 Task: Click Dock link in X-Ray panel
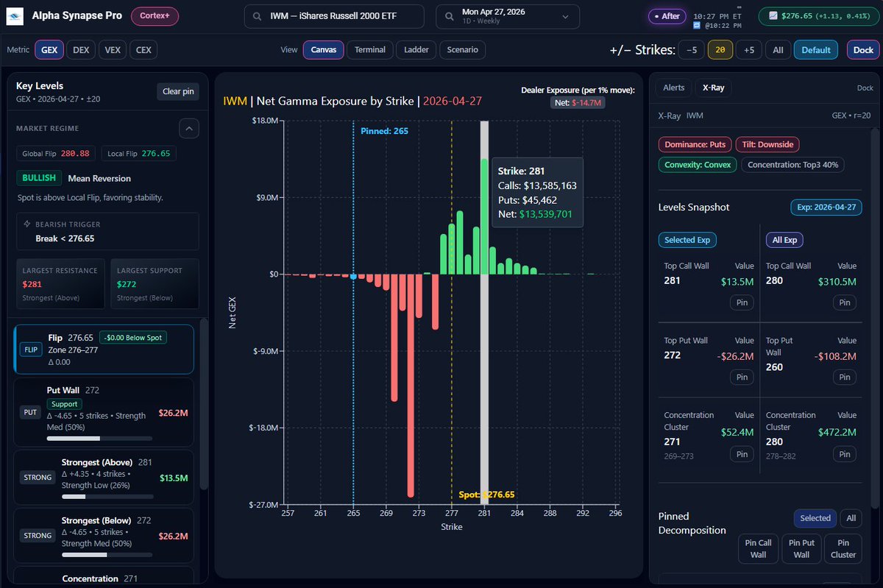pyautogui.click(x=865, y=88)
